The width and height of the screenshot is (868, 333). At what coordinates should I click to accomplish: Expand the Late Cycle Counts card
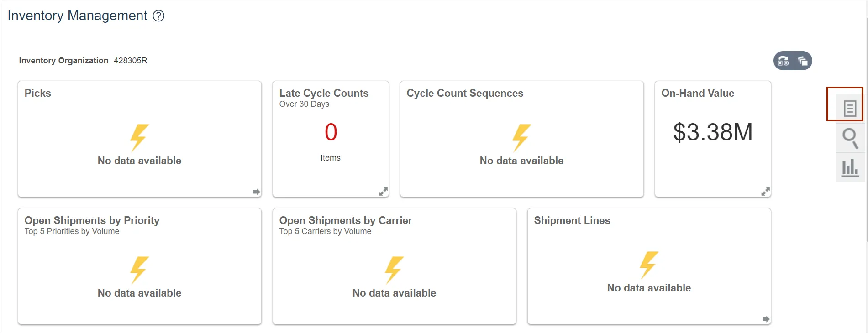click(x=384, y=192)
